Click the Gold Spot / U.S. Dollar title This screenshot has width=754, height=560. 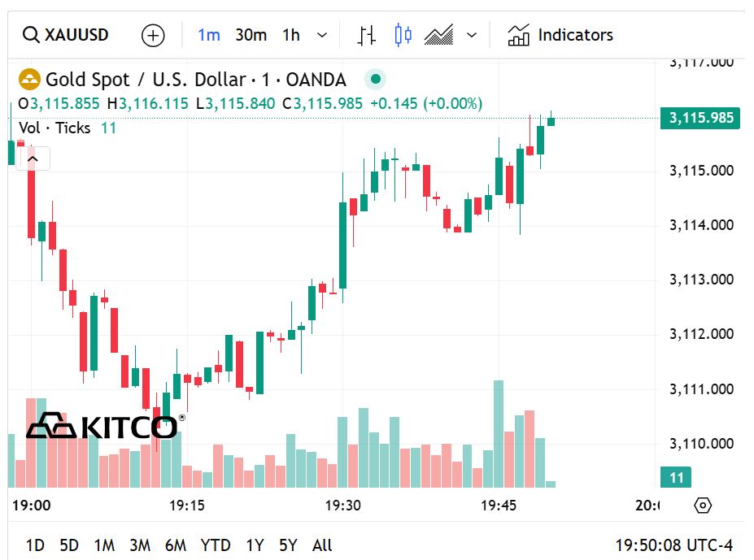pos(196,80)
